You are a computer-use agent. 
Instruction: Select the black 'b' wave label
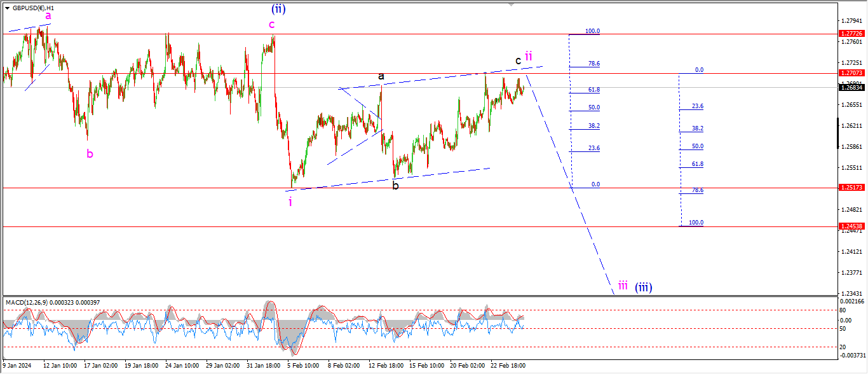[x=395, y=186]
